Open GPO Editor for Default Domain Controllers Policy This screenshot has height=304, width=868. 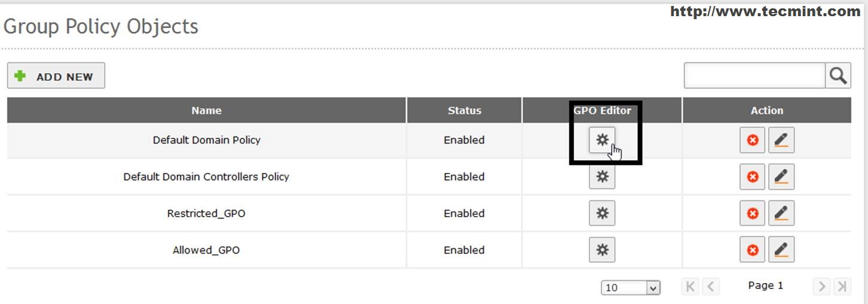(x=602, y=177)
